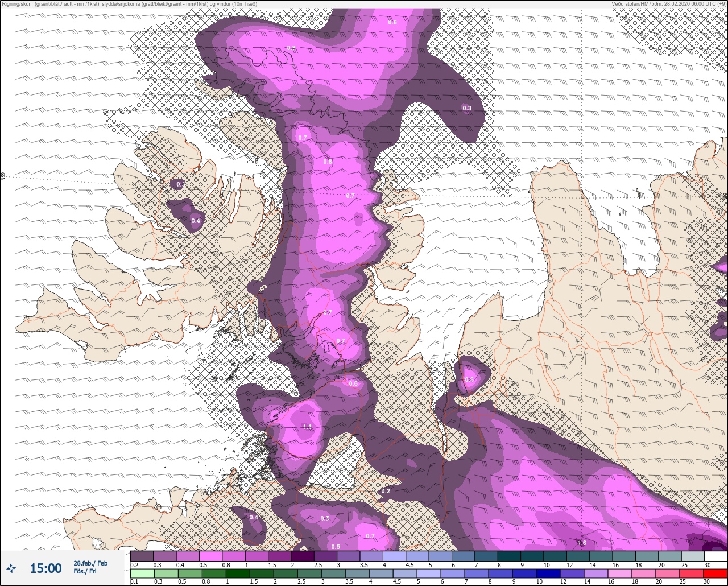Click the 0.2 precipitation value on map
Image resolution: width=728 pixels, height=586 pixels.
[x=386, y=491]
